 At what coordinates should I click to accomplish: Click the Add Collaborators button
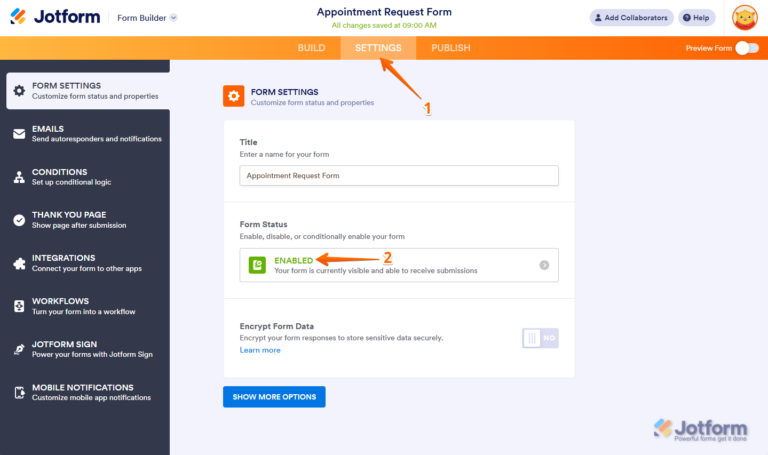pyautogui.click(x=630, y=17)
